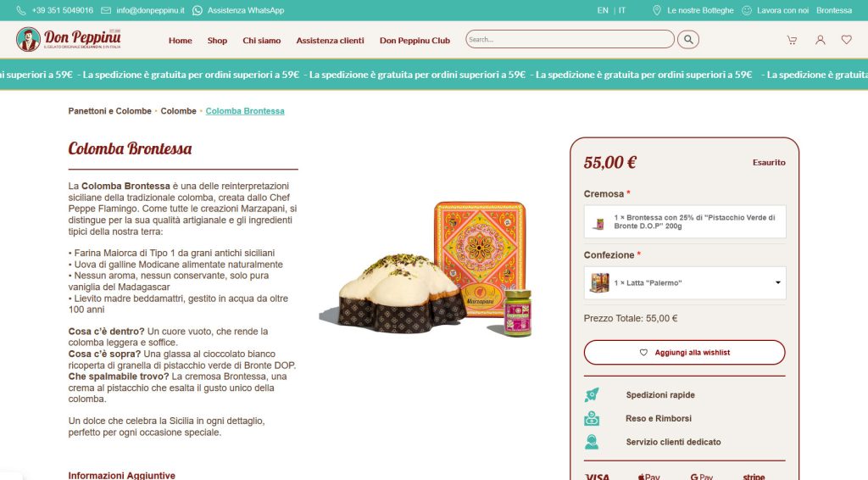Open wishlist heart icon in header
The image size is (868, 480).
point(847,40)
